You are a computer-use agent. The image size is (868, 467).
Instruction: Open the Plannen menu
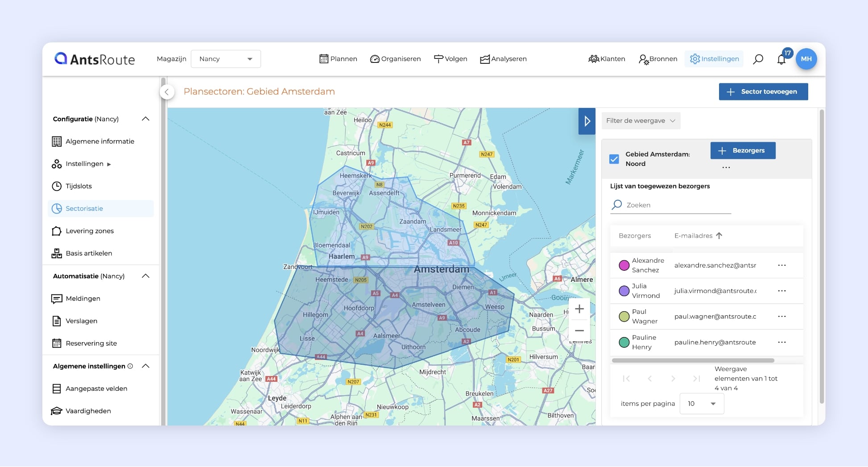[x=338, y=58]
